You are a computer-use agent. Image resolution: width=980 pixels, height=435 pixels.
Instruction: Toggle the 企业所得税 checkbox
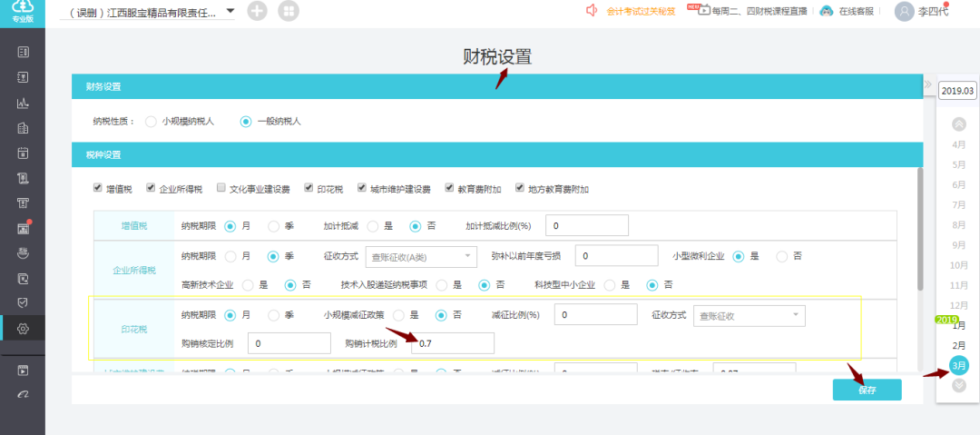151,187
